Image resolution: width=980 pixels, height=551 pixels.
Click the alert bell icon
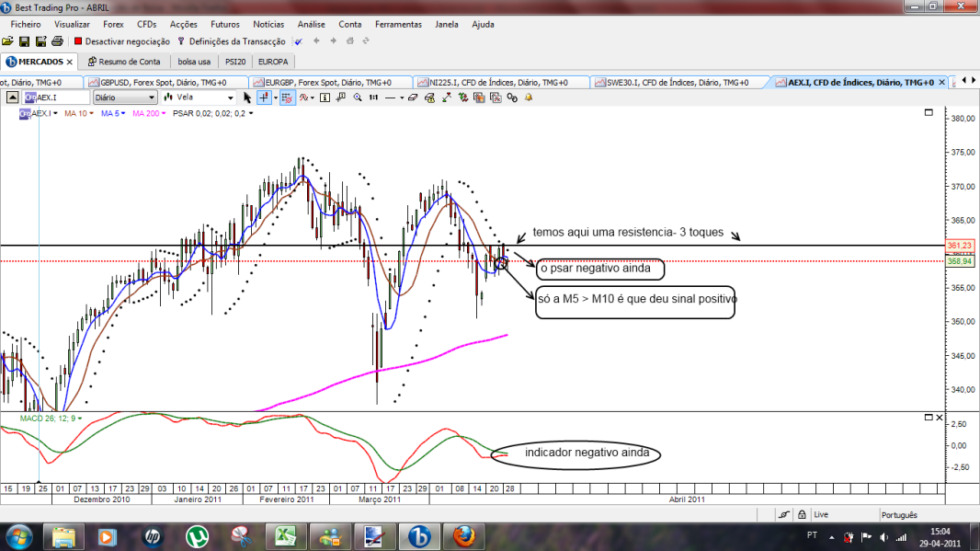pyautogui.click(x=529, y=98)
